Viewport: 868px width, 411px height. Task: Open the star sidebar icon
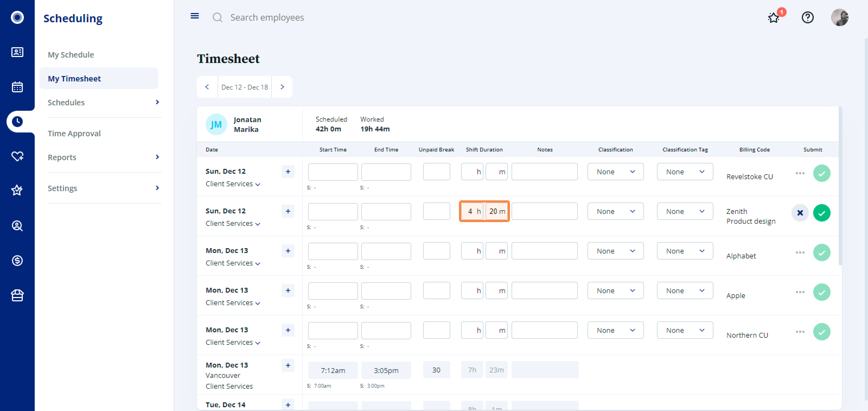point(17,191)
